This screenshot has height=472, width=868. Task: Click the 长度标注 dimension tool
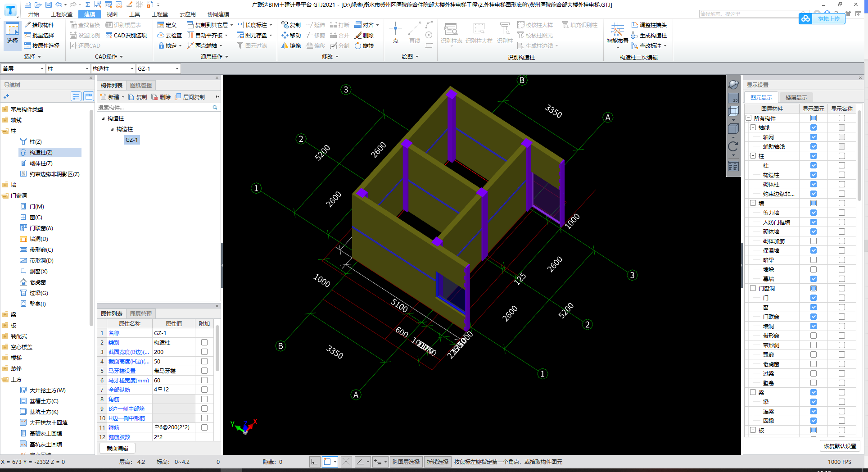[x=254, y=25]
